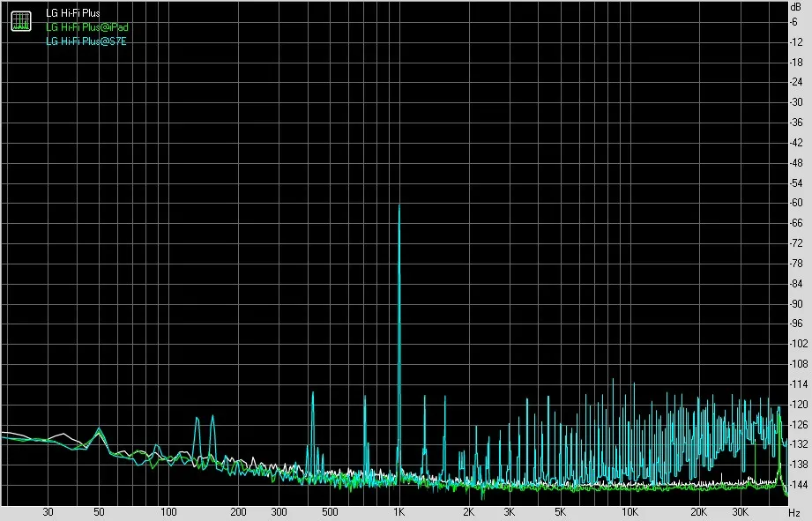
Task: Select the white LG Hi-Fi Plus legend entry
Action: 73,13
